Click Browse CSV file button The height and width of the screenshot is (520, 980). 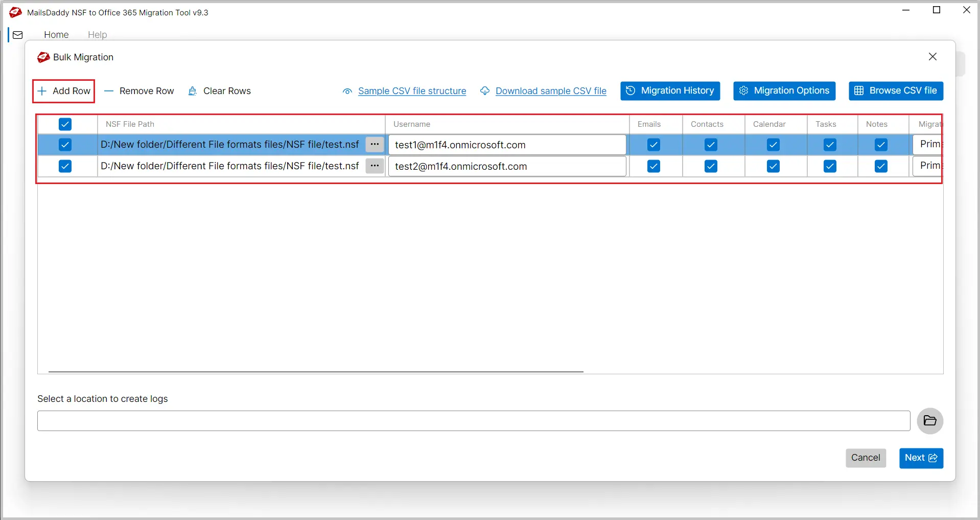[896, 91]
